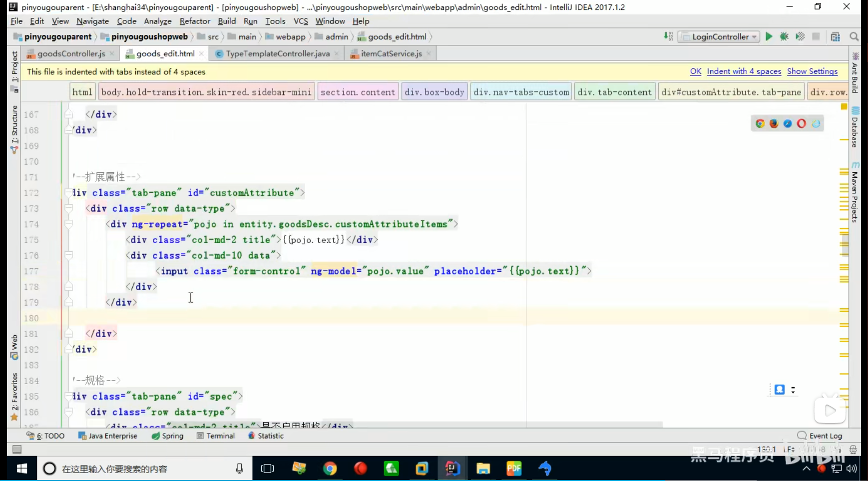The image size is (868, 481).
Task: Open preview in Internet Explorer icon
Action: click(816, 123)
